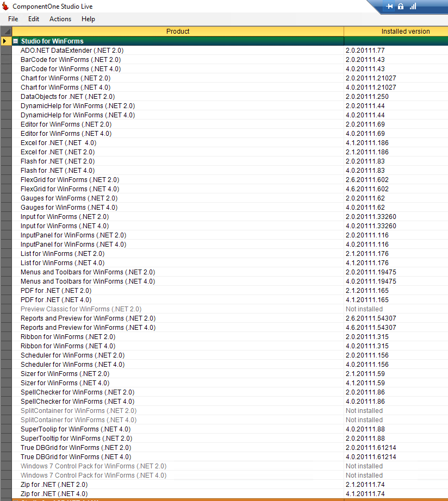
Task: Click the signal bars icon in the title bar
Action: (x=413, y=6)
